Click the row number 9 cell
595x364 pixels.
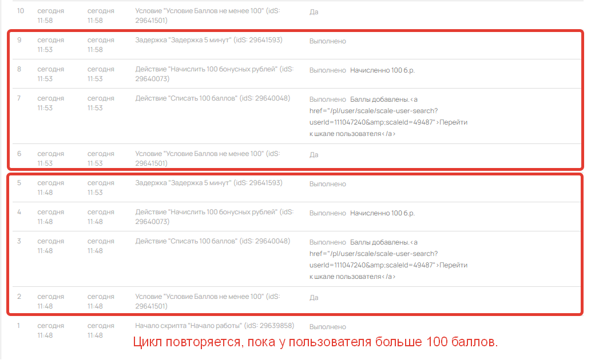[19, 40]
